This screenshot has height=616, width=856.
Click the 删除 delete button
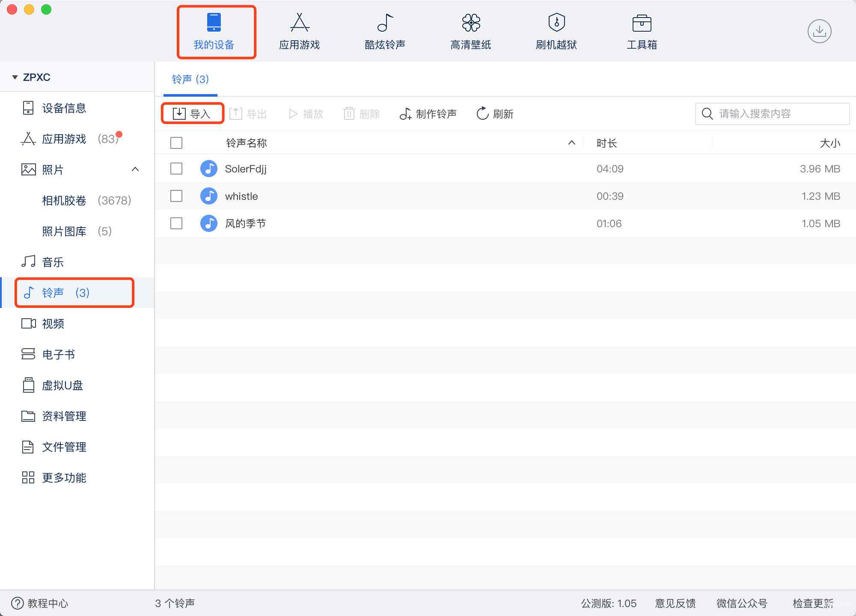[x=362, y=114]
